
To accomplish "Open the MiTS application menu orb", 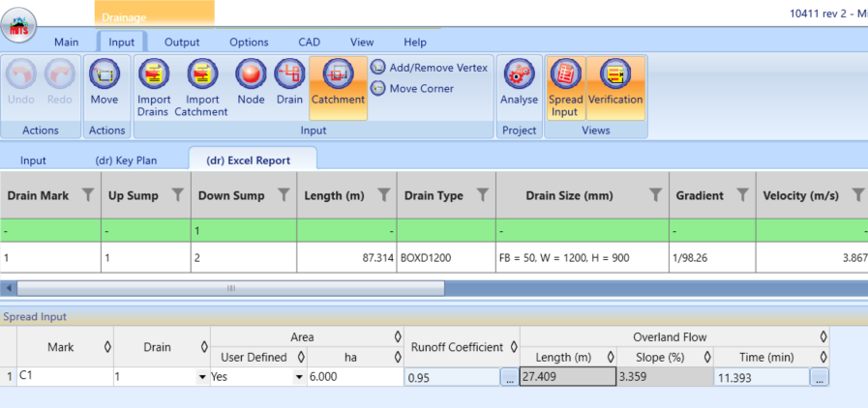I will coord(18,26).
